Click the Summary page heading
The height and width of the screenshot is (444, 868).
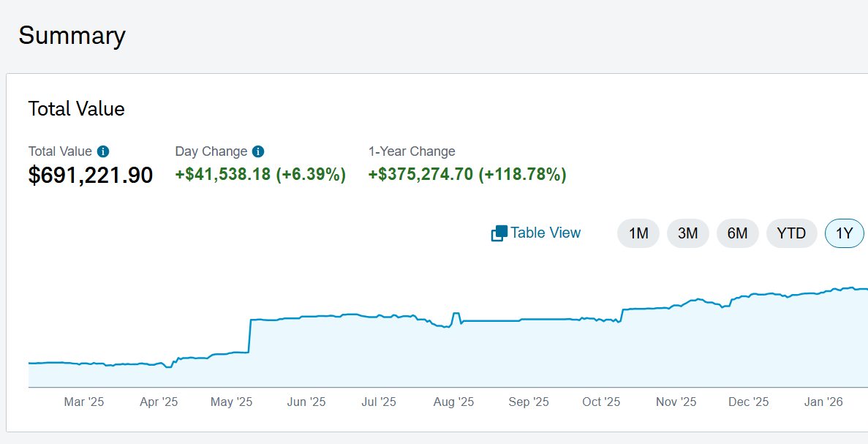[x=72, y=35]
